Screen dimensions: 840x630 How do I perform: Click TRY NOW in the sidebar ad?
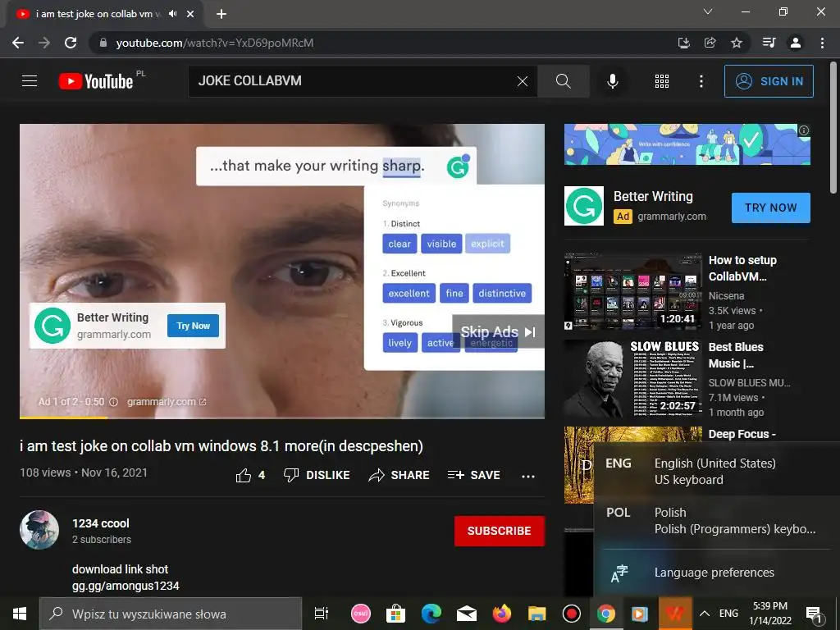click(770, 208)
